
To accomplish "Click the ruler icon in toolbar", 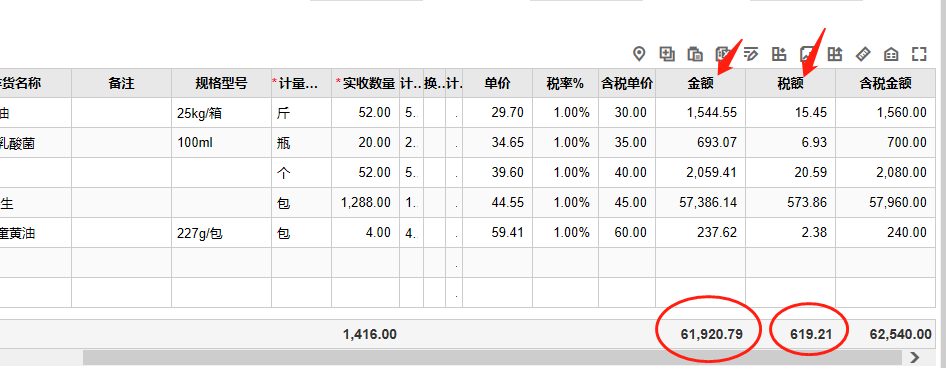I will pyautogui.click(x=863, y=54).
